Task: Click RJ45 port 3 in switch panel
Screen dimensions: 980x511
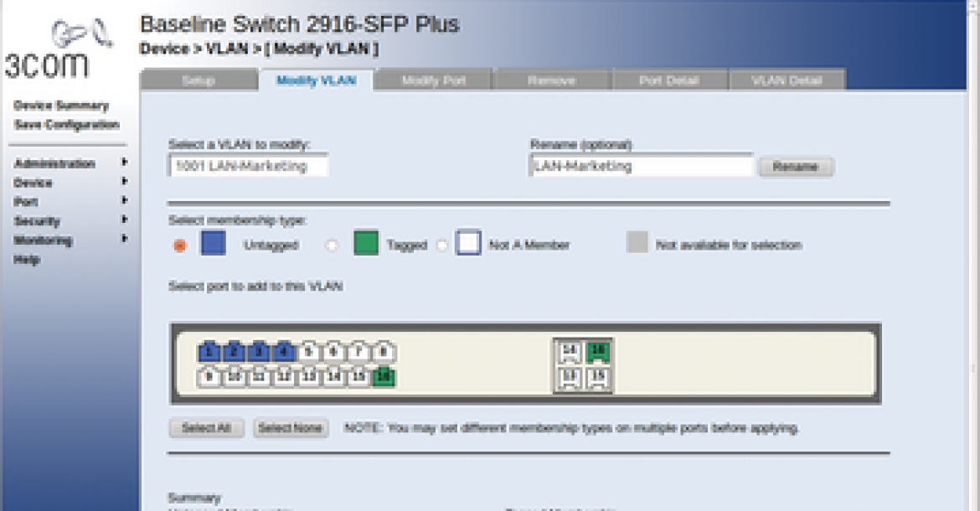Action: click(x=258, y=352)
